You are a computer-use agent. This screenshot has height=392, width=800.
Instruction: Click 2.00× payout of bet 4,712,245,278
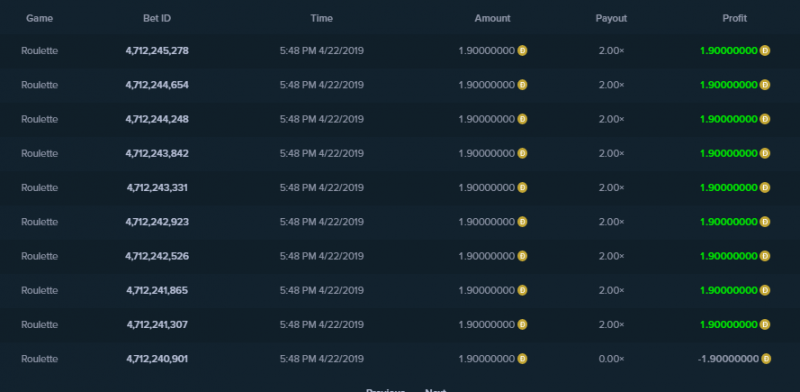point(611,51)
